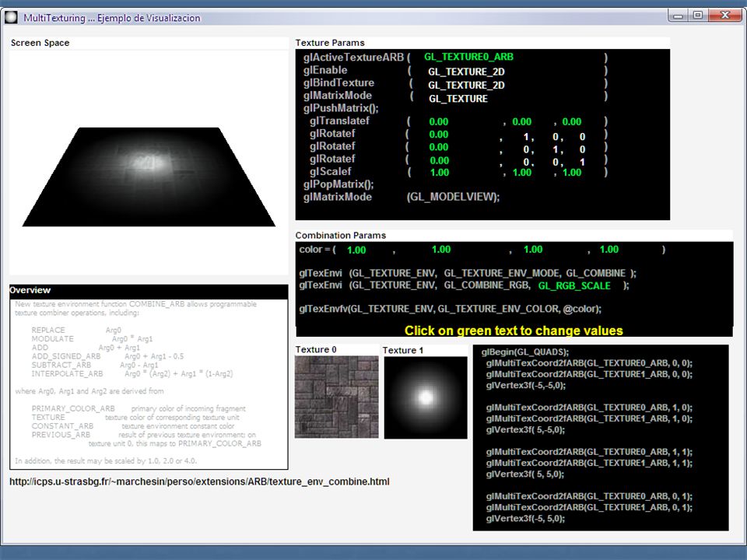Image resolution: width=747 pixels, height=560 pixels.
Task: Maximize the MultiTexturing window
Action: [698, 16]
